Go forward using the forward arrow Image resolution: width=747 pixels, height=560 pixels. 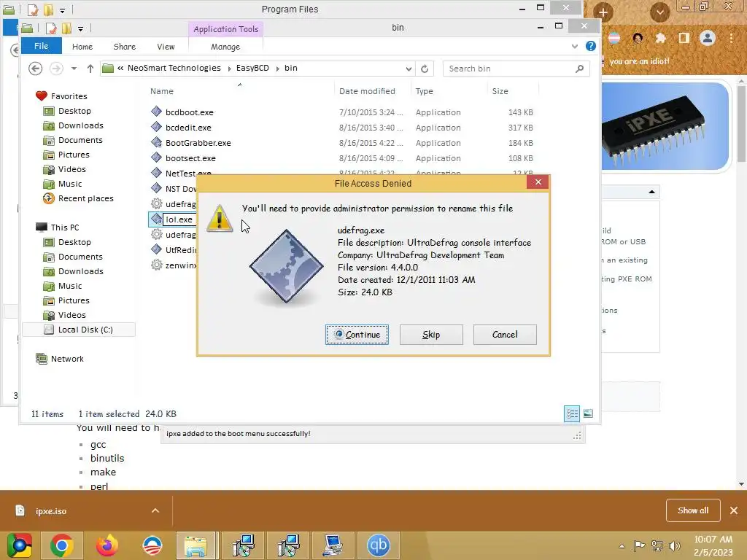(x=56, y=69)
